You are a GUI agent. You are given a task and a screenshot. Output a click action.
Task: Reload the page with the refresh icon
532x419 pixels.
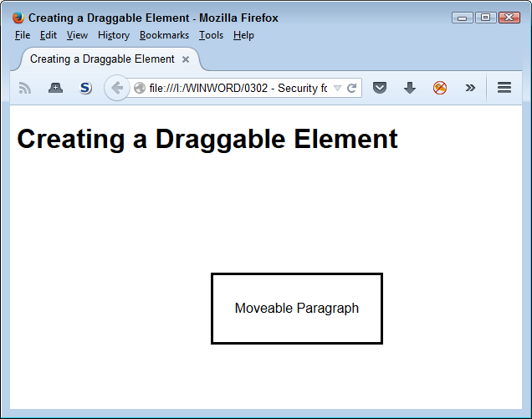352,88
